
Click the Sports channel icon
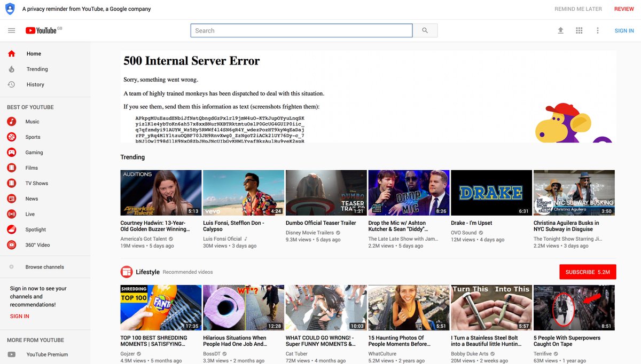pos(12,137)
